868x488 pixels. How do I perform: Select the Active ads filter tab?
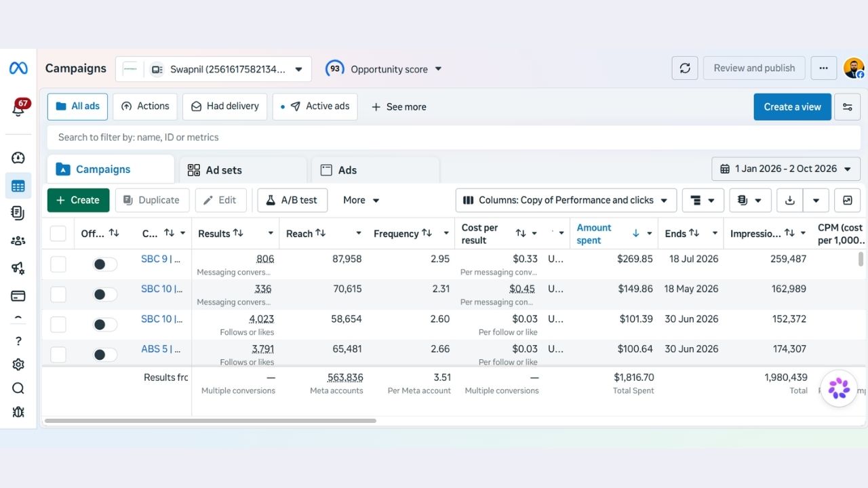[x=315, y=106]
